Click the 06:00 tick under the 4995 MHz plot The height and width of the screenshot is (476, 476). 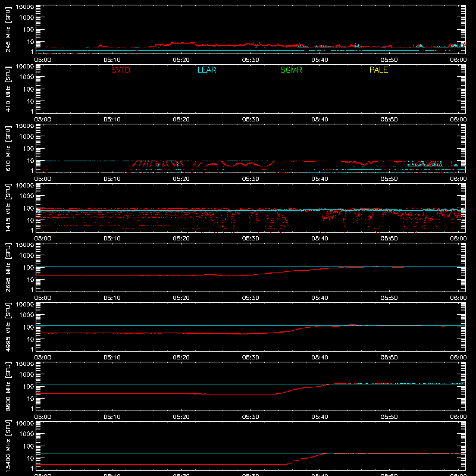tap(458, 358)
